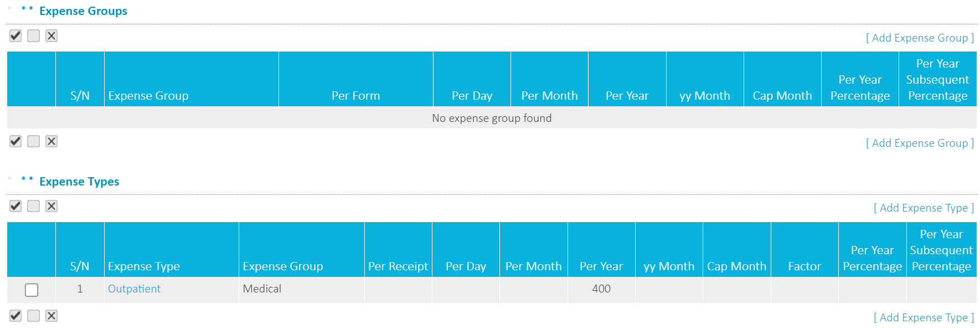Click top Add Expense Group link
The image size is (980, 329).
(920, 38)
